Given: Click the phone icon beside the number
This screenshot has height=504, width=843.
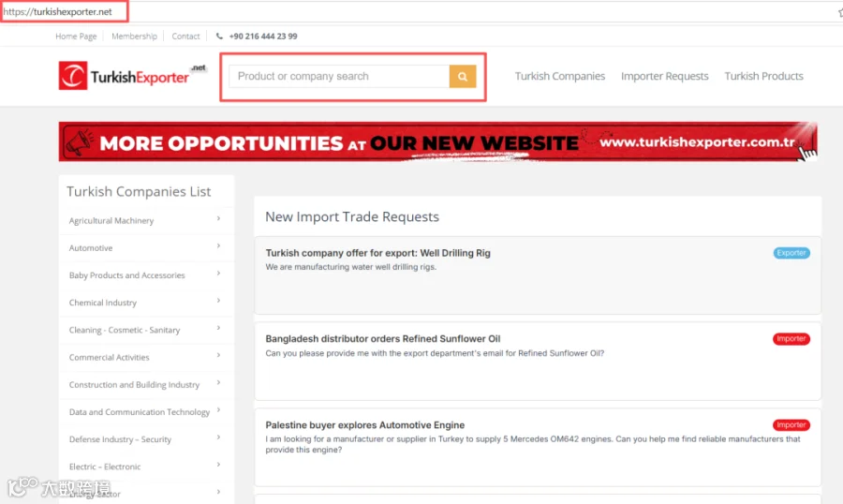Looking at the screenshot, I should pyautogui.click(x=219, y=36).
